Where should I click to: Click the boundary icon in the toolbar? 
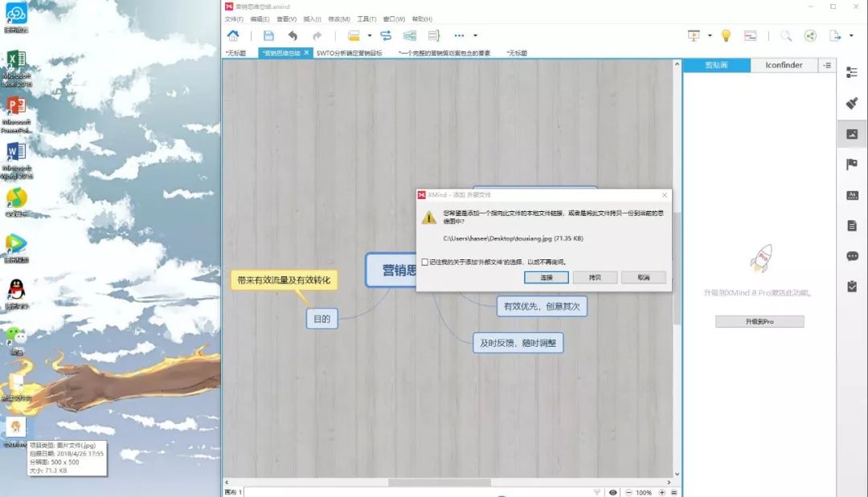click(x=410, y=36)
